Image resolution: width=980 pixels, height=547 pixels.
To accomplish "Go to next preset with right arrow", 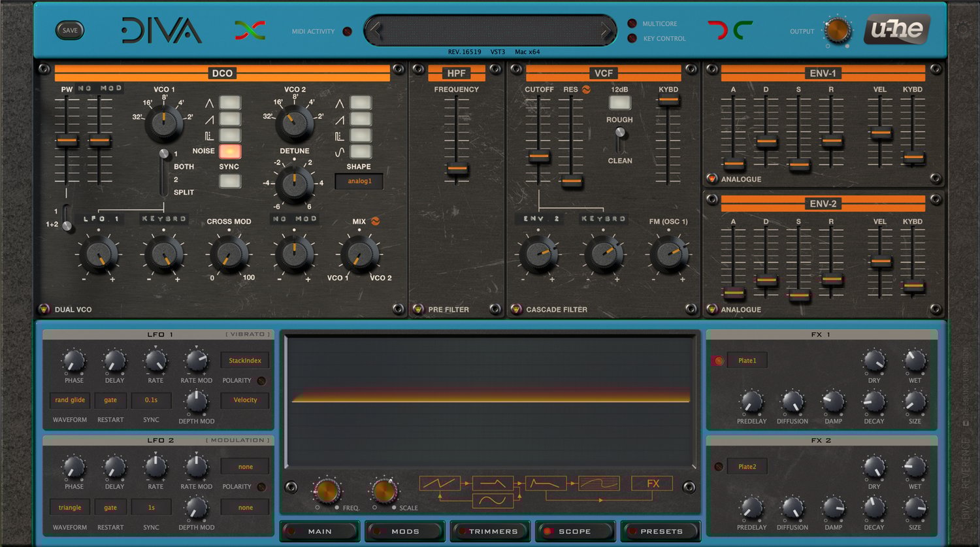I will pos(606,31).
